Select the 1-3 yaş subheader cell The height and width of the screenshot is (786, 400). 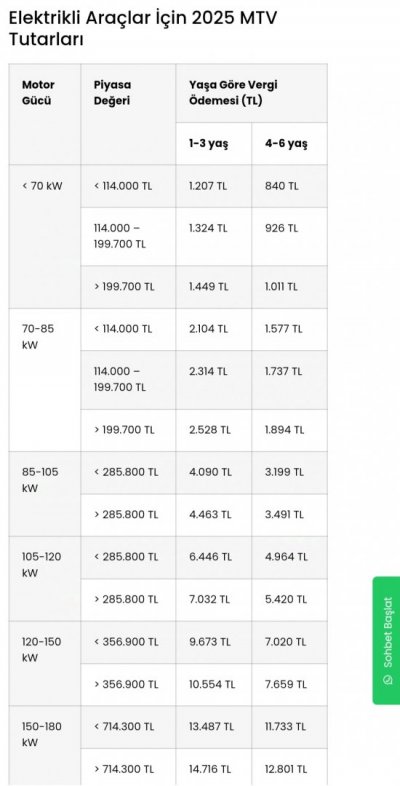pos(214,144)
